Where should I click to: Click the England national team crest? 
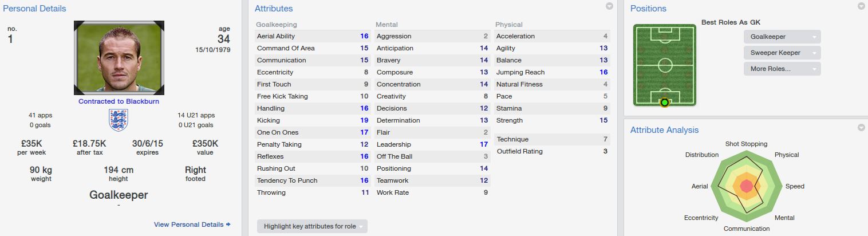(119, 120)
